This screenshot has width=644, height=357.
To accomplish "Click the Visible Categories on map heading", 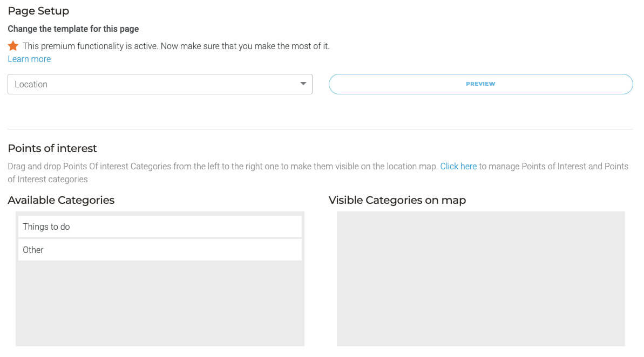I will coord(397,200).
